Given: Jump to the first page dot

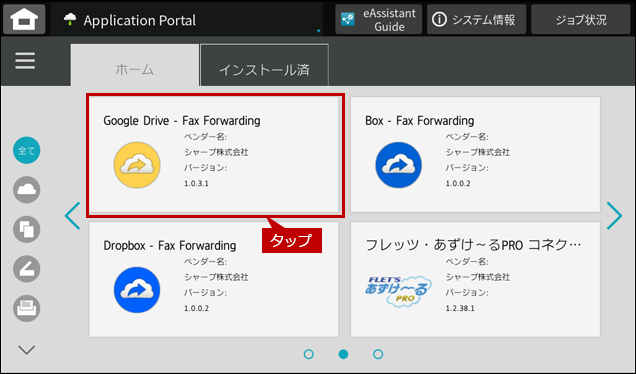Looking at the screenshot, I should coord(309,354).
